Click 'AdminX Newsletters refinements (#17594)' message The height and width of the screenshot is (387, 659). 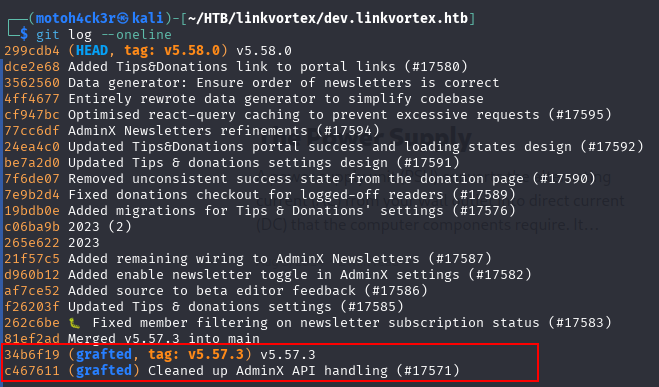224,131
